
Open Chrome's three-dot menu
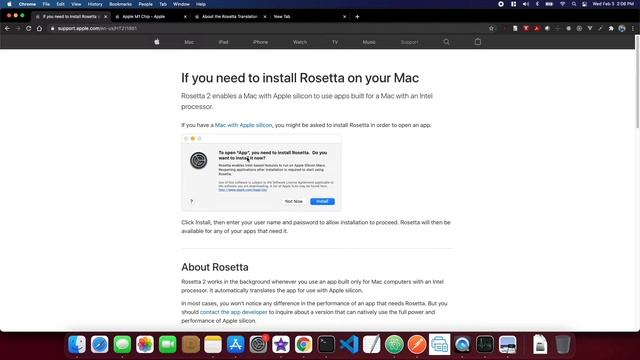pos(633,29)
